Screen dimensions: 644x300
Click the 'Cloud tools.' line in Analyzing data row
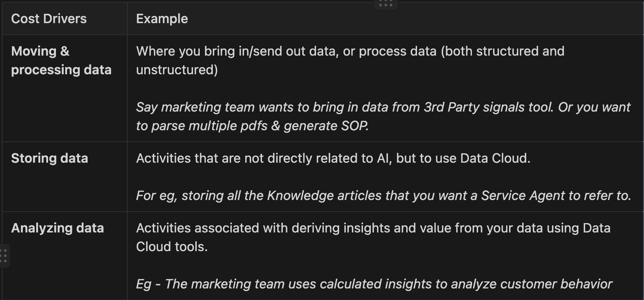tap(172, 247)
